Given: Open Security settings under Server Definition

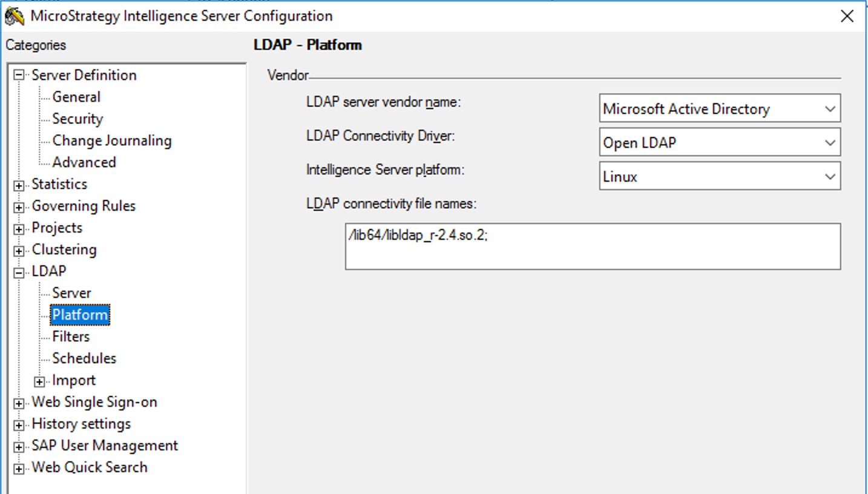Looking at the screenshot, I should tap(77, 119).
